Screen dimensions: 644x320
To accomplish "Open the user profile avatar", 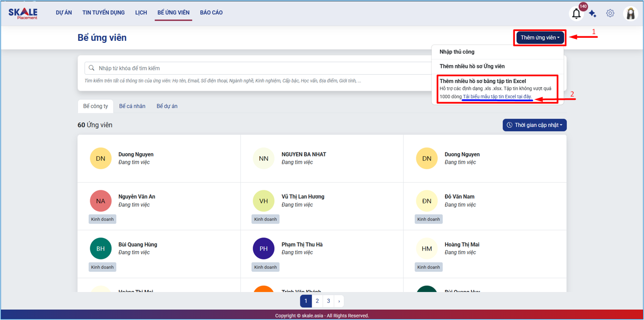I will coord(630,14).
